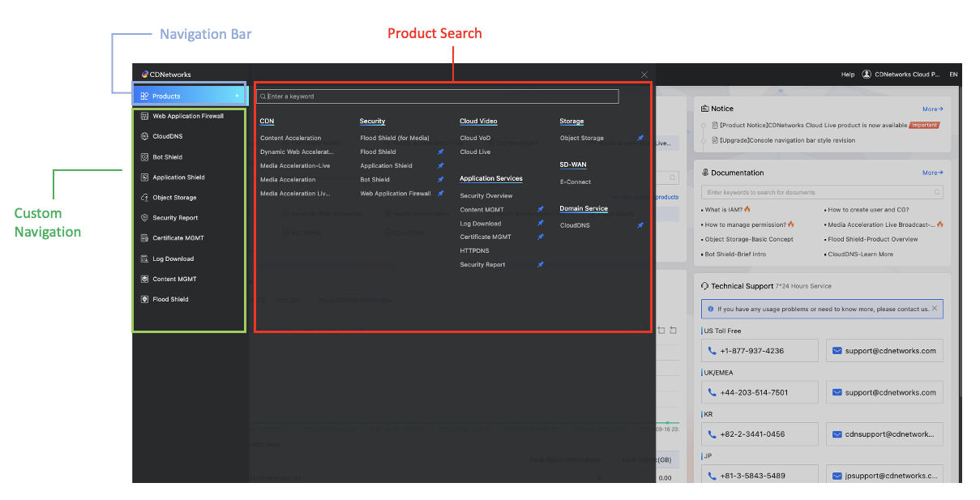Open Certificate MGMT from the left sidebar
Viewport: 980px width, 500px height.
(178, 238)
